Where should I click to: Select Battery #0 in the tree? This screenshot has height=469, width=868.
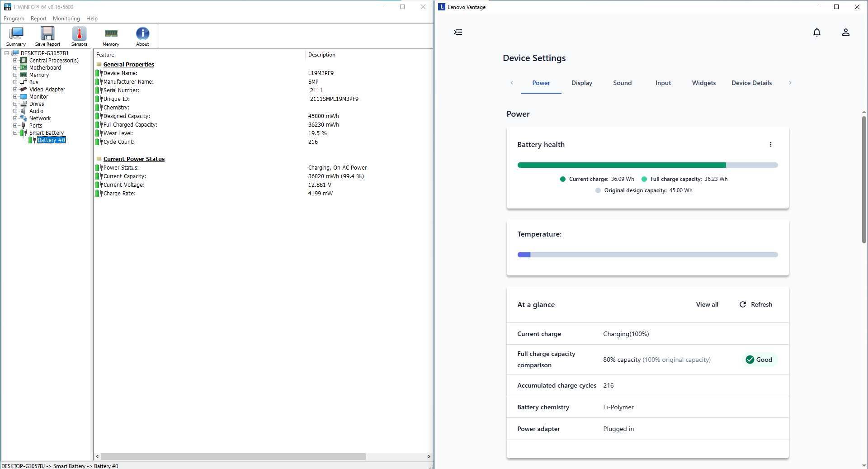(52, 140)
